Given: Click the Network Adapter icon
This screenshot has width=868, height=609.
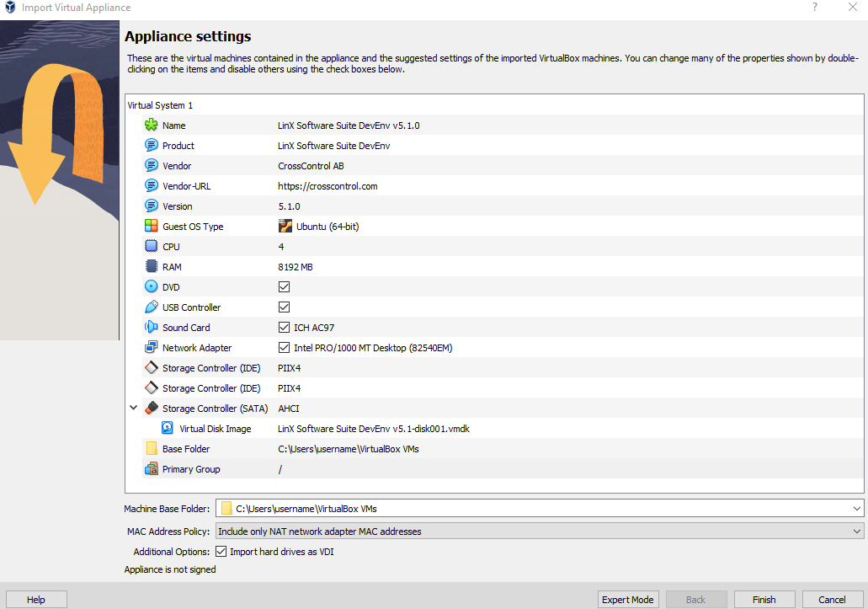Looking at the screenshot, I should click(x=152, y=347).
